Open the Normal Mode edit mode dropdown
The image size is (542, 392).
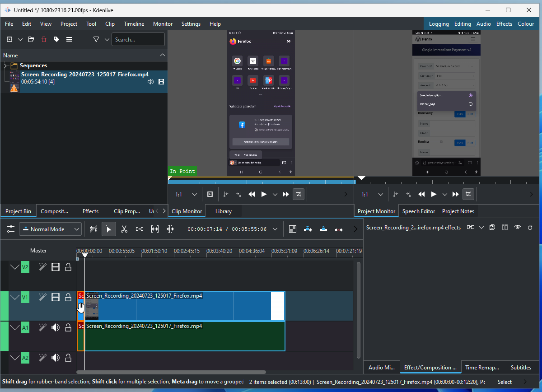coord(50,229)
